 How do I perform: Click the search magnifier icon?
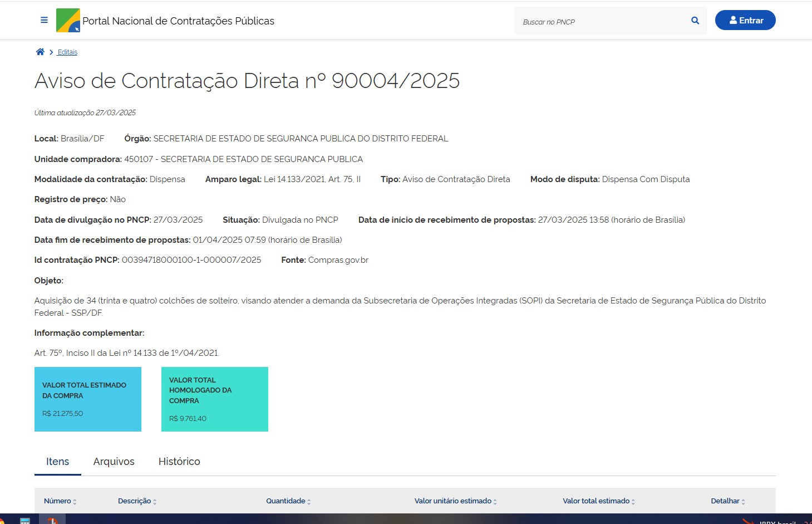pyautogui.click(x=695, y=21)
